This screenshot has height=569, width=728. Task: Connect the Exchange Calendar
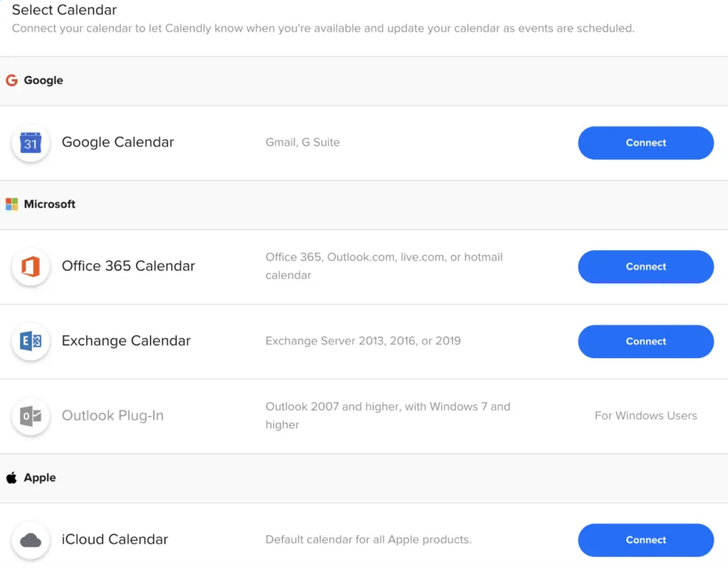click(x=645, y=341)
